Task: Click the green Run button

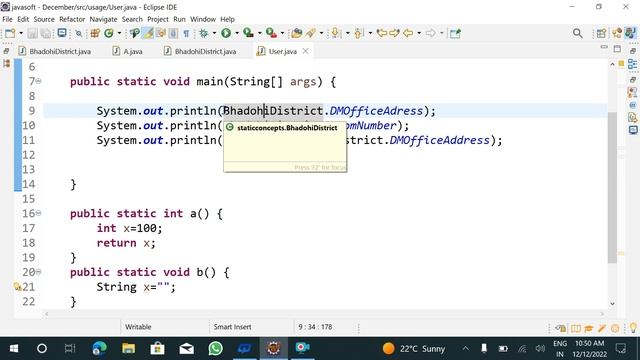Action: 226,33
